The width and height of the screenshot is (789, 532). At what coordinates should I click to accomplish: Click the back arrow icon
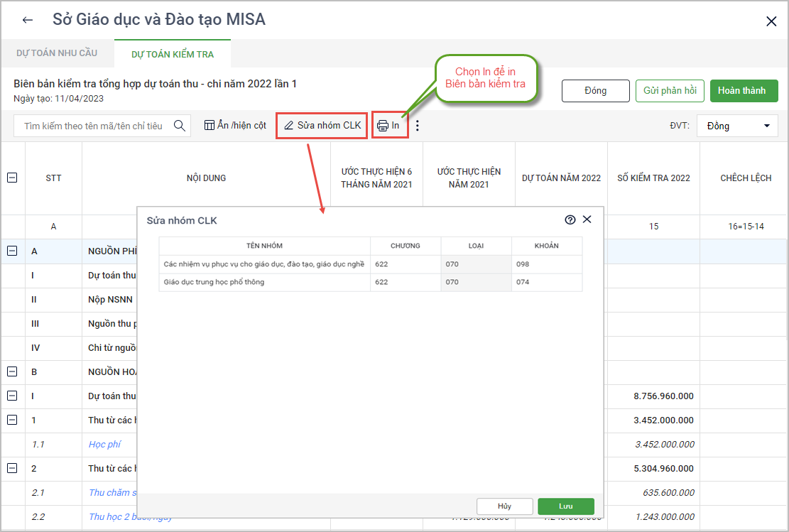(28, 20)
